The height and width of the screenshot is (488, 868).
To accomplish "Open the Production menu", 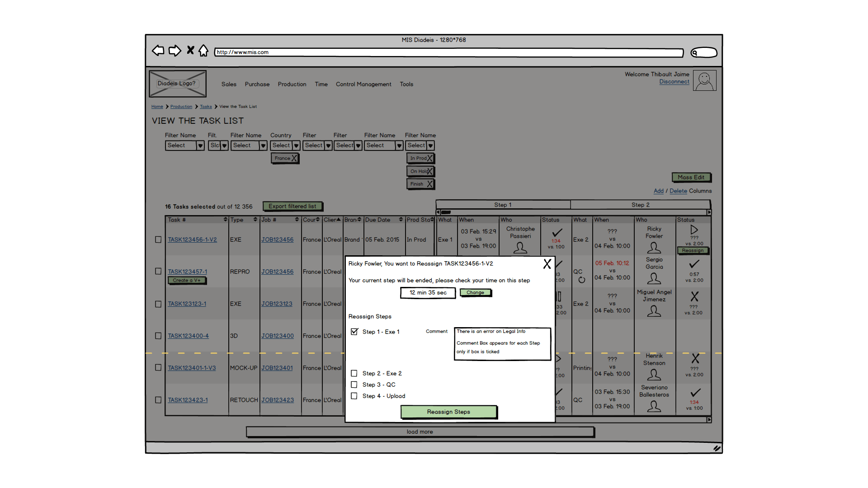I will pyautogui.click(x=292, y=84).
